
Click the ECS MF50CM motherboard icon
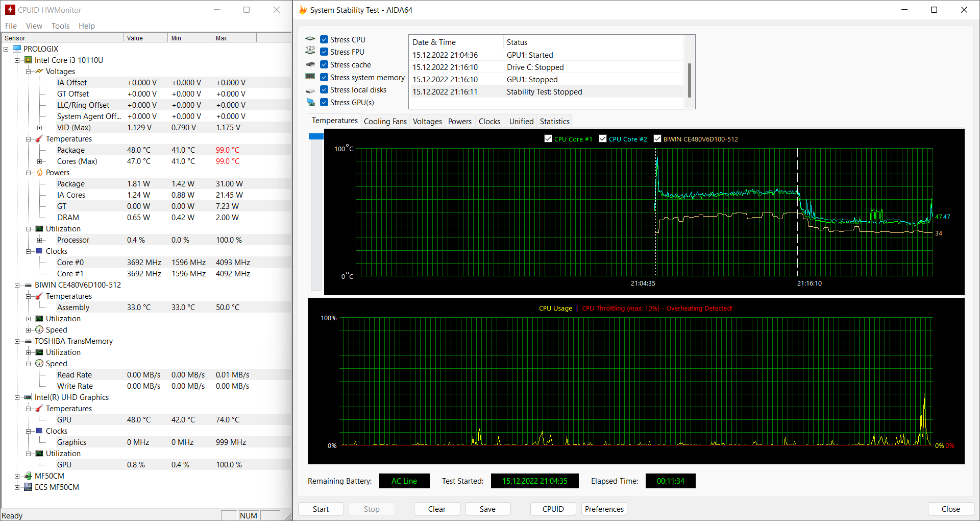pyautogui.click(x=28, y=487)
